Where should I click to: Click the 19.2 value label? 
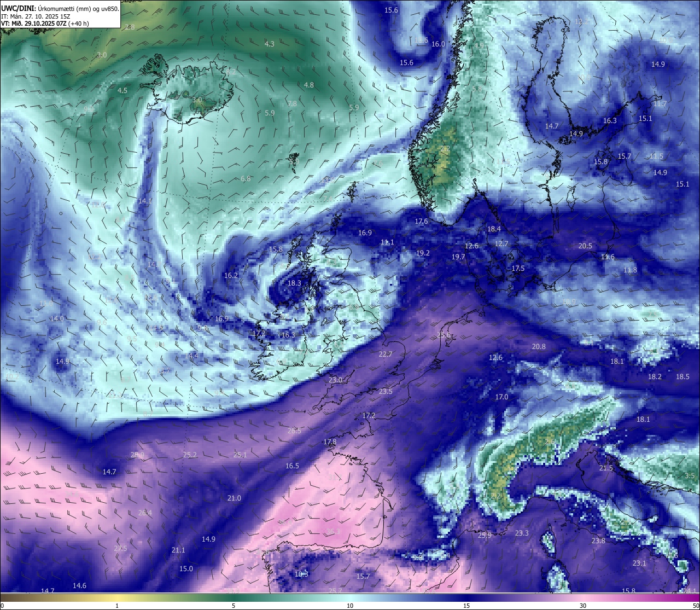tap(423, 253)
